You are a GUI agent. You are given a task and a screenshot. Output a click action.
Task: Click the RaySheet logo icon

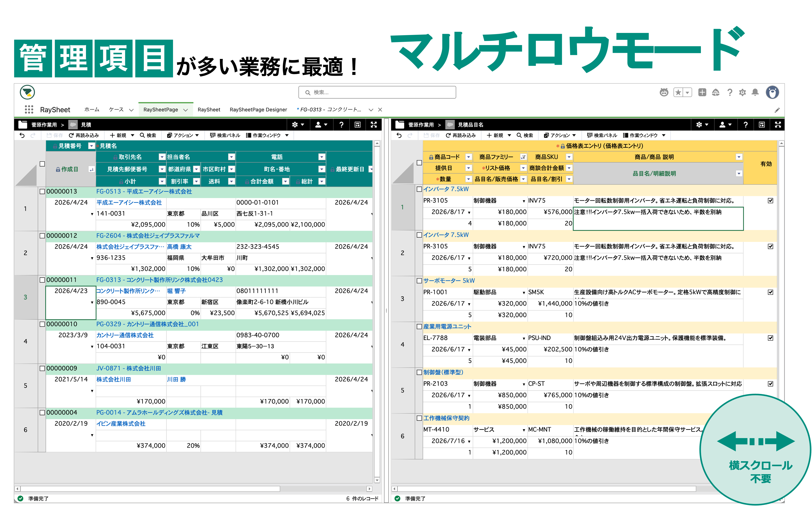[27, 92]
